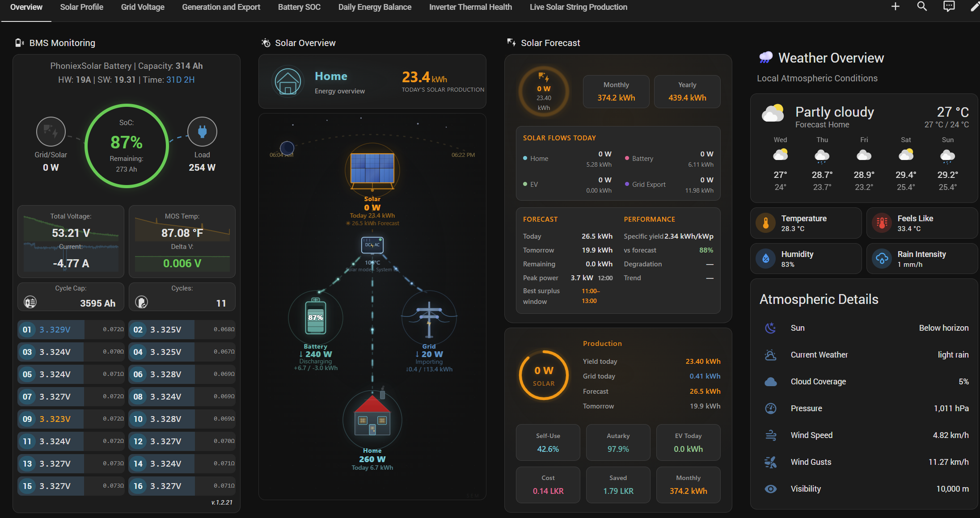Image resolution: width=980 pixels, height=518 pixels.
Task: Click cell 01 row showing 3.329V
Action: point(71,329)
